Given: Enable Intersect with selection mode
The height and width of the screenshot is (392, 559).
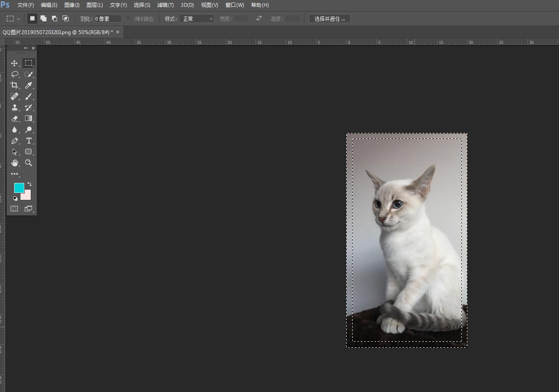Looking at the screenshot, I should click(x=66, y=18).
